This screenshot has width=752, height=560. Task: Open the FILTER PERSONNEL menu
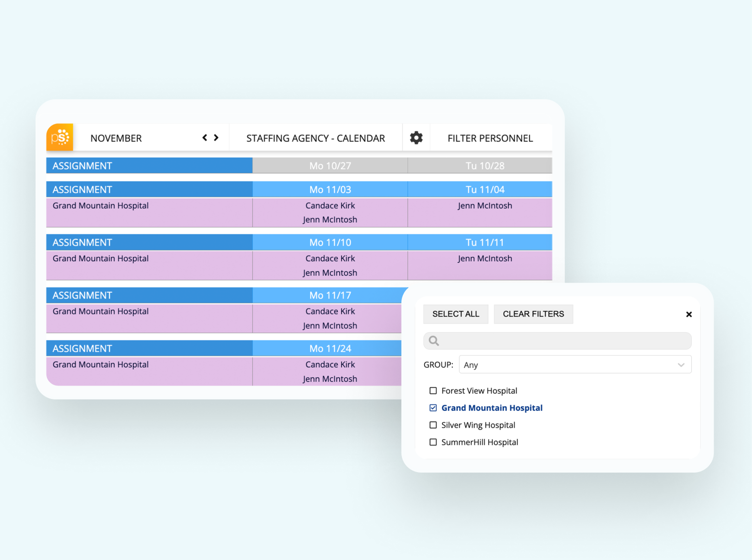click(490, 138)
